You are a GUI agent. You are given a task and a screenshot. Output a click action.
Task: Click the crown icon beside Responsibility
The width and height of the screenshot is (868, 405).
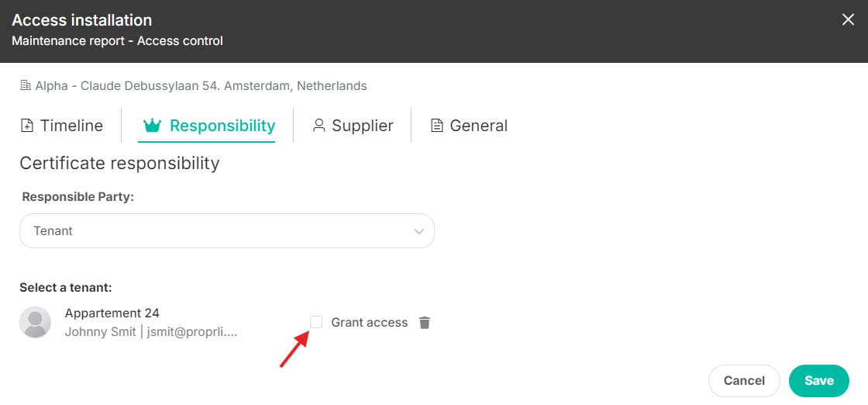pos(152,126)
